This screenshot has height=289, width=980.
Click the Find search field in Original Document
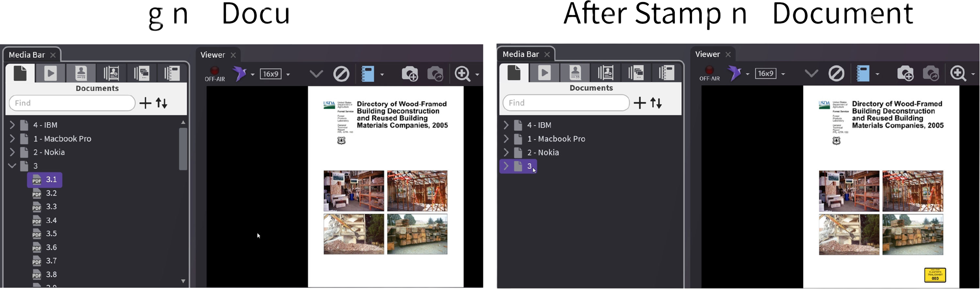coord(72,103)
